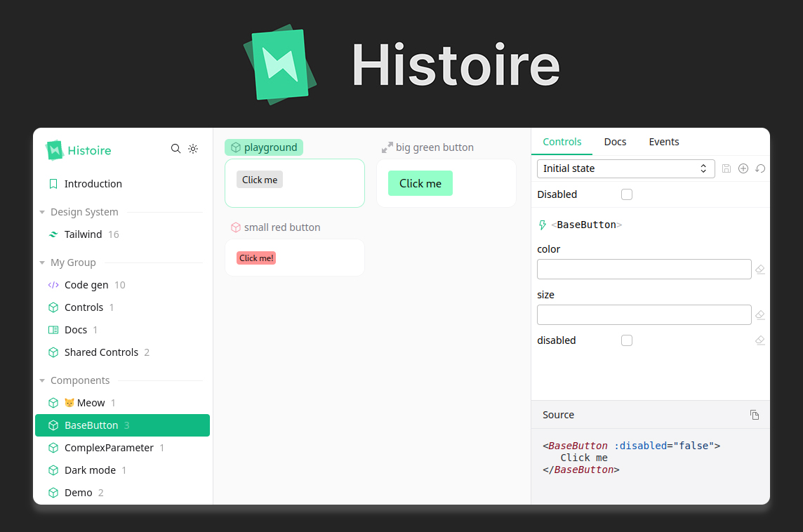Screen dimensions: 803x532
Task: Toggle dark mode sun icon
Action: point(193,149)
